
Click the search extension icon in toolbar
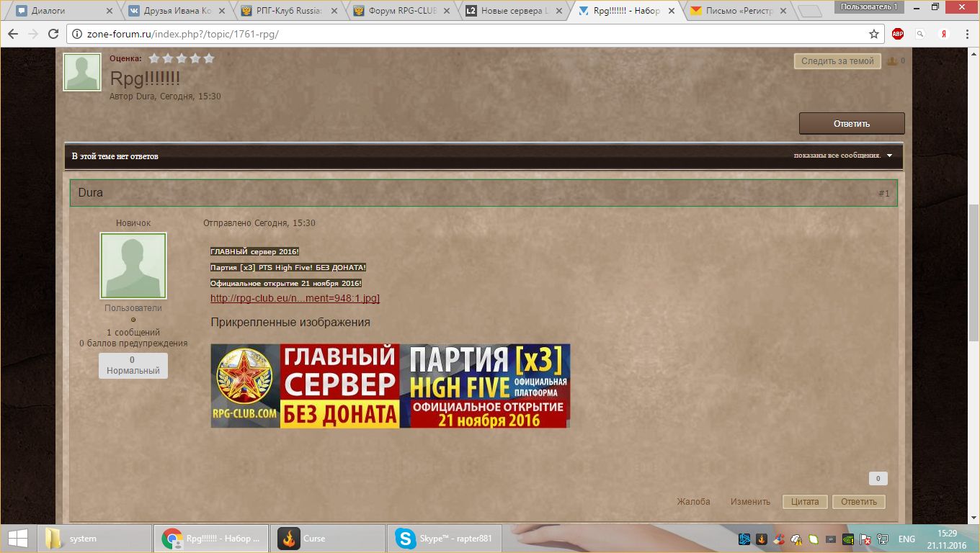(920, 34)
